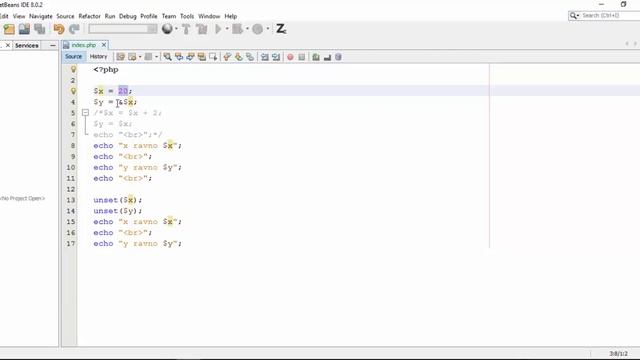The width and height of the screenshot is (640, 360).
Task: Open the View menu
Action: (x=19, y=16)
